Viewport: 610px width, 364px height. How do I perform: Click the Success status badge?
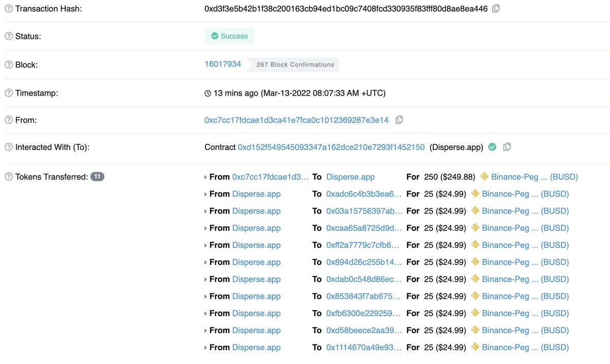229,36
